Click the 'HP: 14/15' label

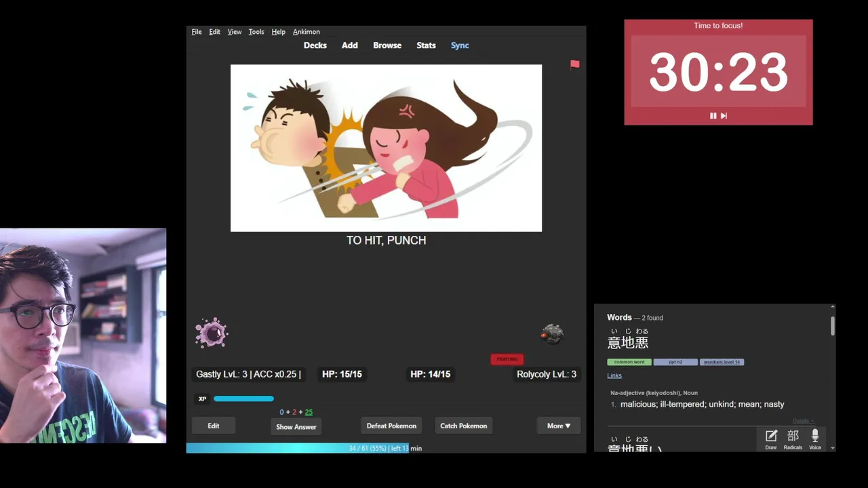(x=430, y=374)
